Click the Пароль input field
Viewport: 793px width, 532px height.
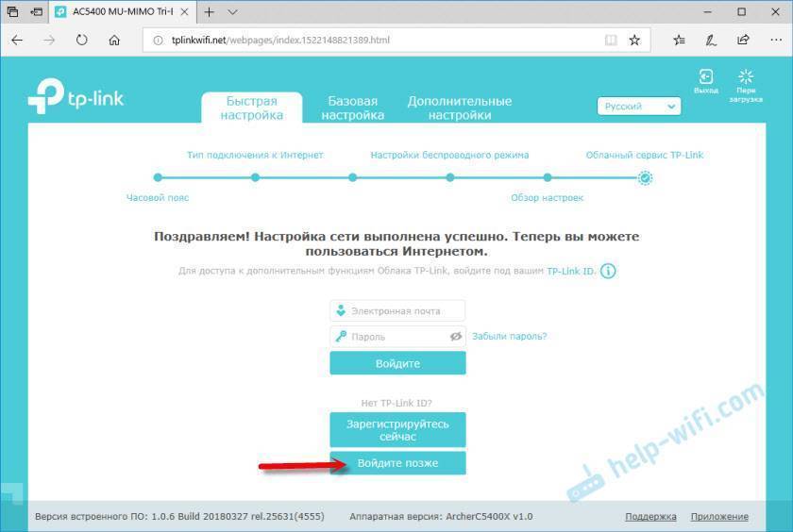(x=397, y=336)
